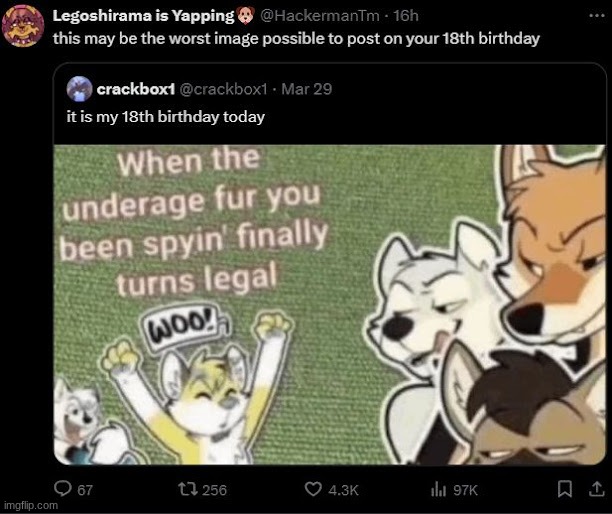Open the view analytics bar-chart icon
Viewport: 612px width, 514px height.
pyautogui.click(x=437, y=489)
